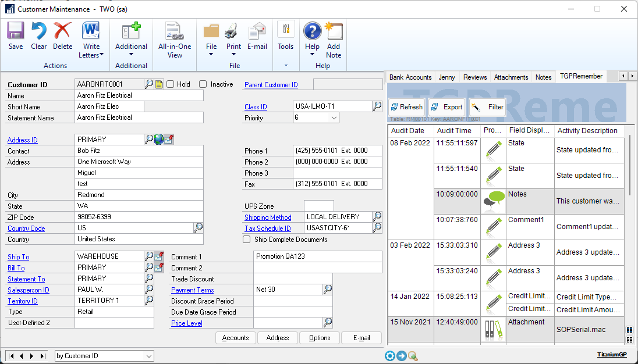This screenshot has height=364, width=638.
Task: Open the Accounts button
Action: tap(235, 338)
